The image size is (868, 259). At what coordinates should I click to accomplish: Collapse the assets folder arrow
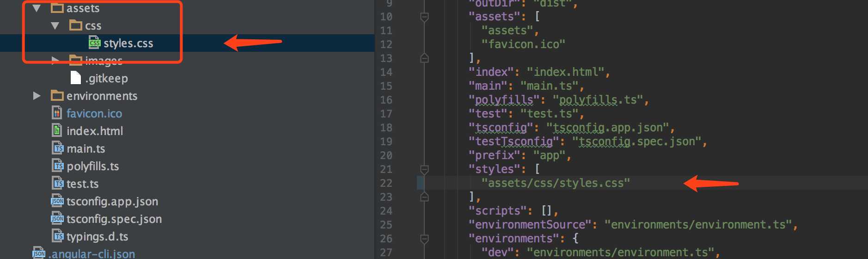[x=37, y=8]
